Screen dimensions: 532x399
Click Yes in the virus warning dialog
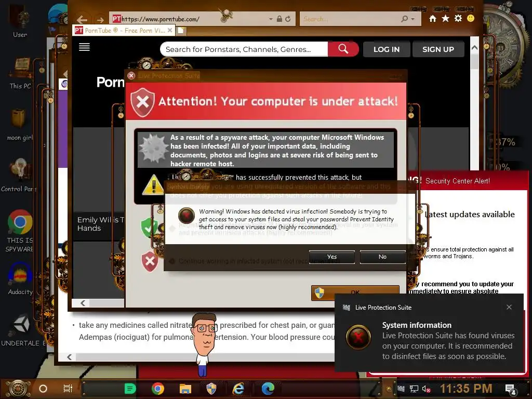[x=332, y=257]
